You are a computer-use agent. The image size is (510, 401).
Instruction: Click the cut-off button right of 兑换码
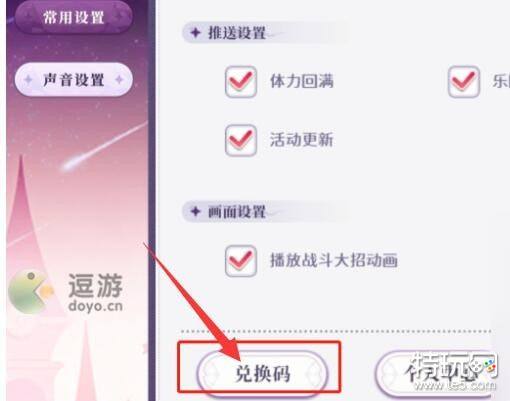pos(437,373)
